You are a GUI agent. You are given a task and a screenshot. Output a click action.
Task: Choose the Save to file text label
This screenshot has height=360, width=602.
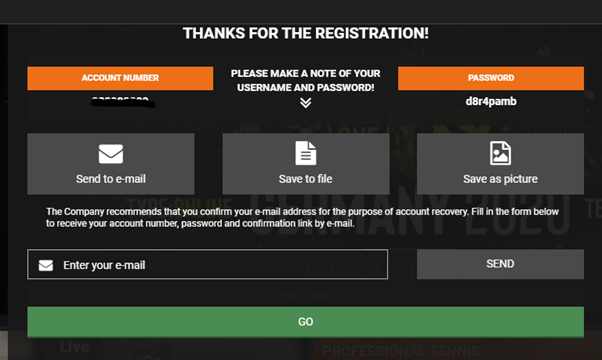tap(306, 179)
